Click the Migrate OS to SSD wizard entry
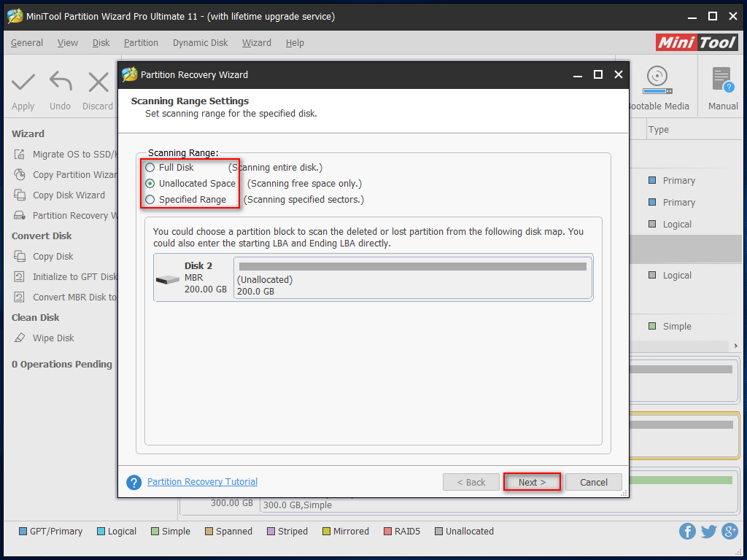Screen dimensions: 747x560 click(x=66, y=155)
